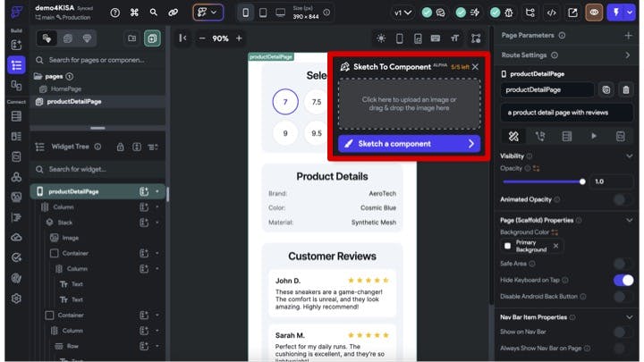Click Sketch a component button

(409, 144)
